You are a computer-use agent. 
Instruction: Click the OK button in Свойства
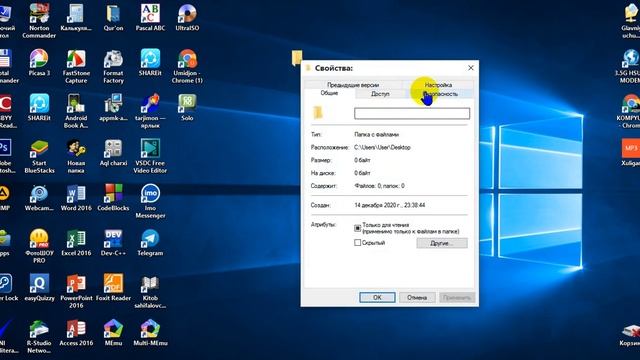click(377, 298)
